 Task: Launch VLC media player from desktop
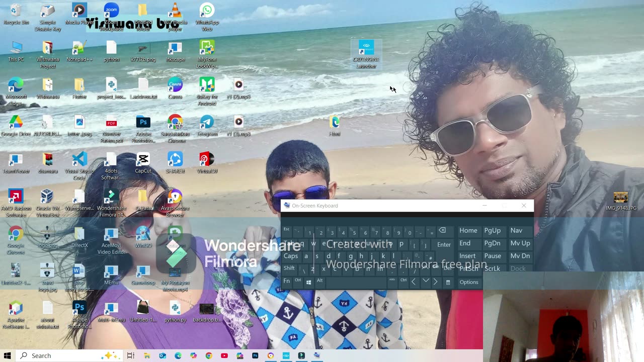(175, 17)
